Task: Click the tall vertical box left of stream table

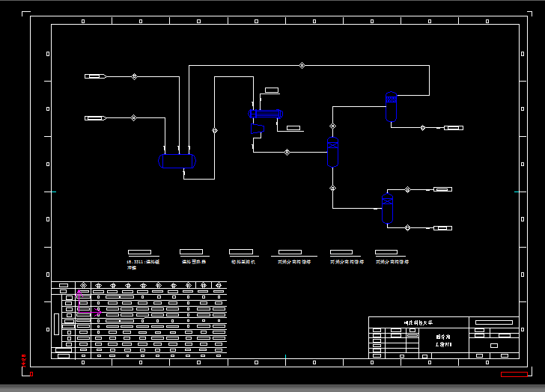Action: [x=57, y=324]
